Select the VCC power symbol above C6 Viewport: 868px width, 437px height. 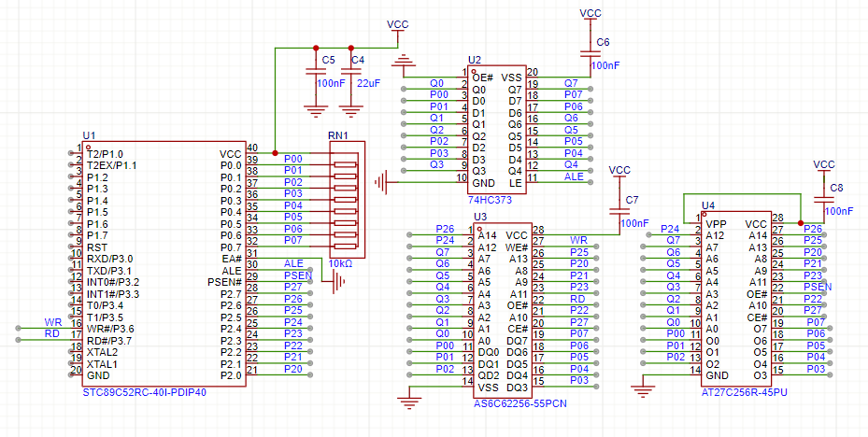[x=591, y=16]
